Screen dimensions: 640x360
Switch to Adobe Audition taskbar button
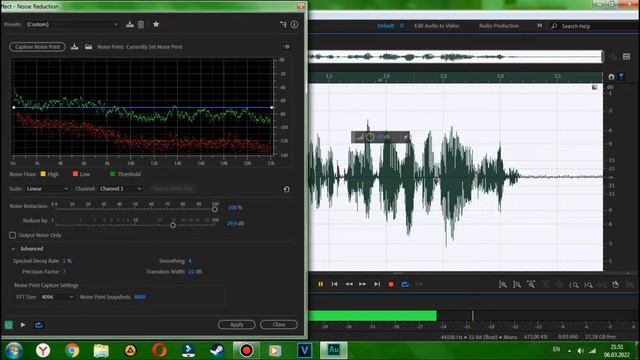tap(333, 350)
